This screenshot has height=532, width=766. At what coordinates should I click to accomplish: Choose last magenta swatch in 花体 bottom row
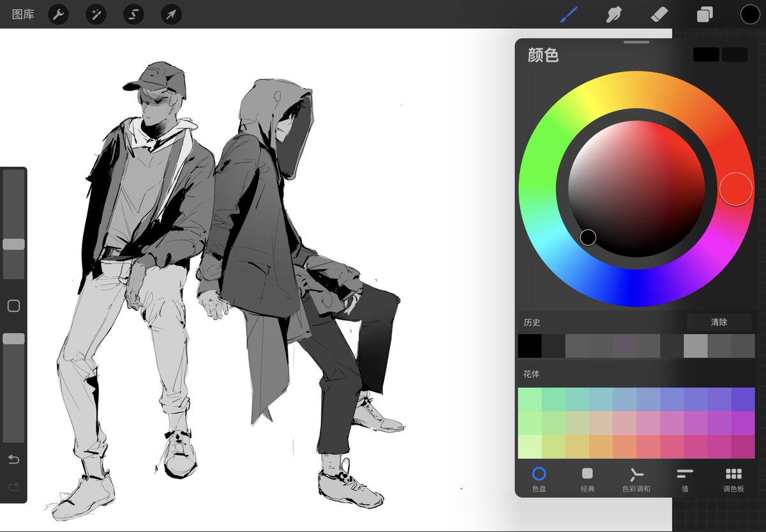743,447
